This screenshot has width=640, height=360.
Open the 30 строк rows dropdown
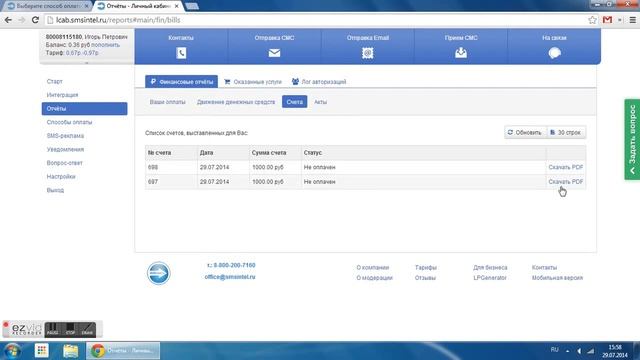coord(566,133)
